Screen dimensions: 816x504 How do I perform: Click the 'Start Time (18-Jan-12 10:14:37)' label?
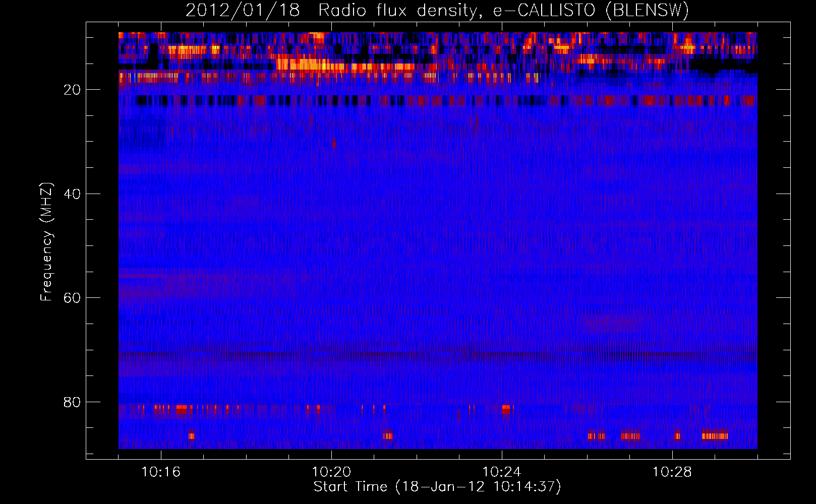[x=437, y=487]
